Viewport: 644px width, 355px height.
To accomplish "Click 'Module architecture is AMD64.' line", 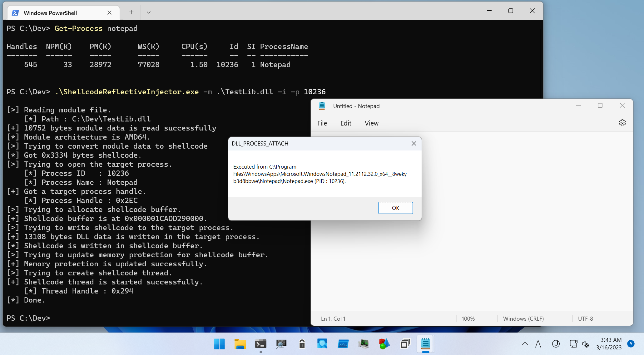I will point(78,137).
